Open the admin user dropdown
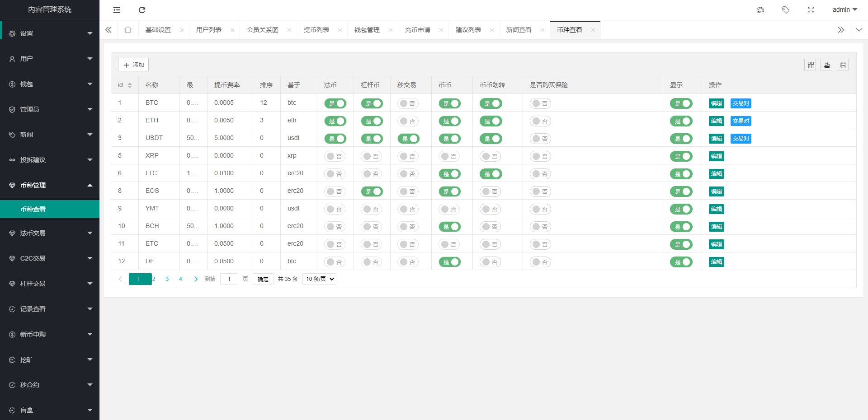This screenshot has height=420, width=868. click(844, 10)
